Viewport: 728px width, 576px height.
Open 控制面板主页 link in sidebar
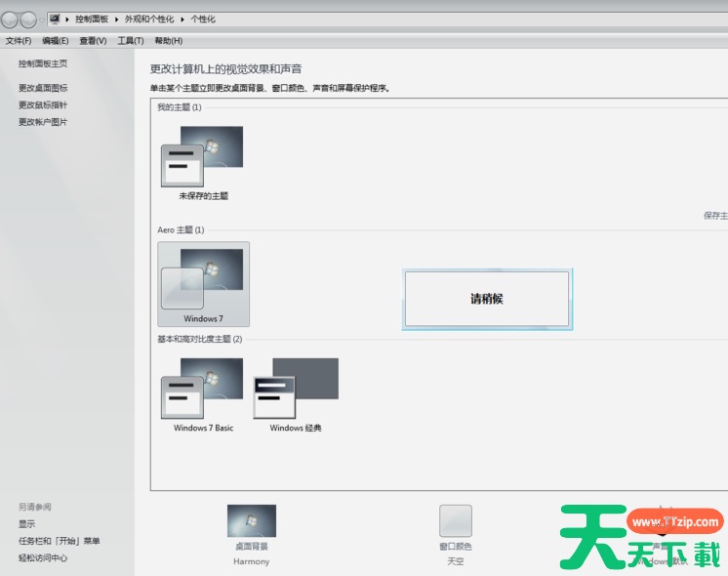coord(43,63)
